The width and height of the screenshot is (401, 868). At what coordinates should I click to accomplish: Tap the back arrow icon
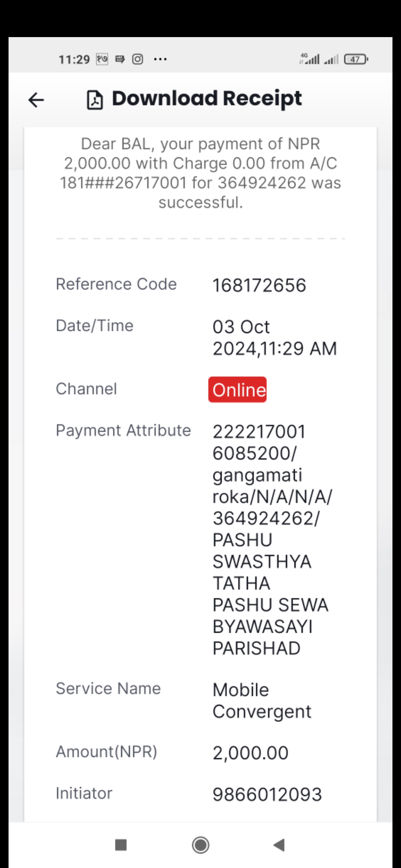36,100
